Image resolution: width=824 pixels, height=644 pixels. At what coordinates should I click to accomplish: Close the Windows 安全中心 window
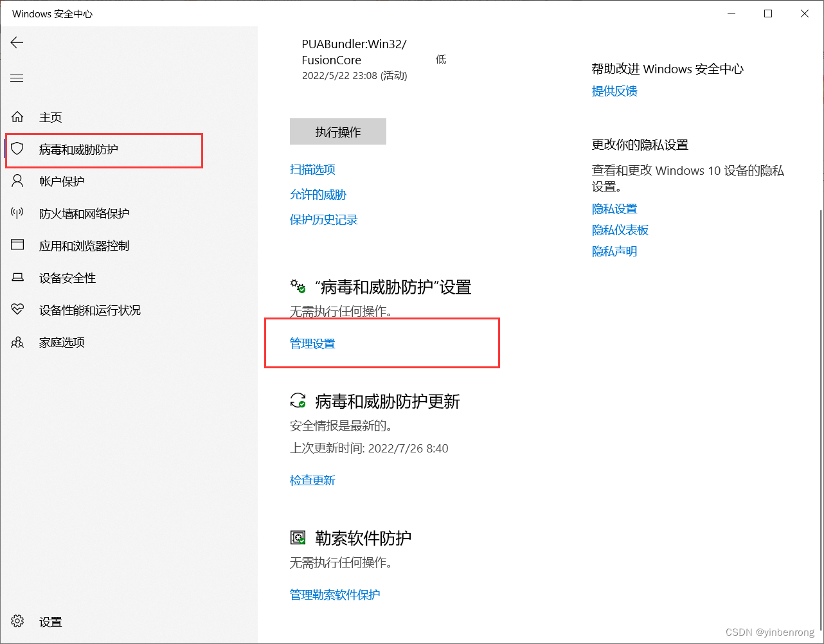(805, 13)
